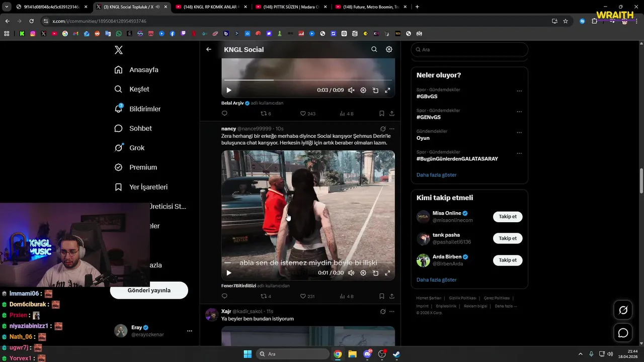
Task: Bookmark nancy's post
Action: pyautogui.click(x=382, y=296)
